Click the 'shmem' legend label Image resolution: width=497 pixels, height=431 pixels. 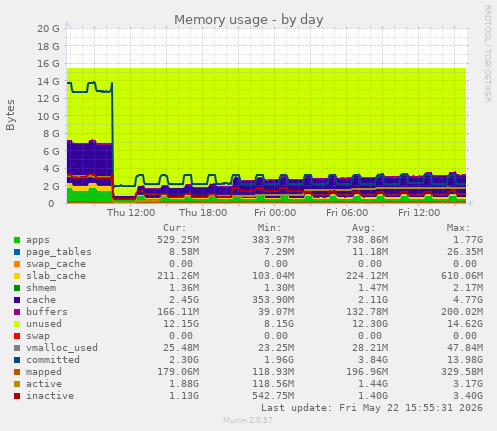(x=41, y=288)
